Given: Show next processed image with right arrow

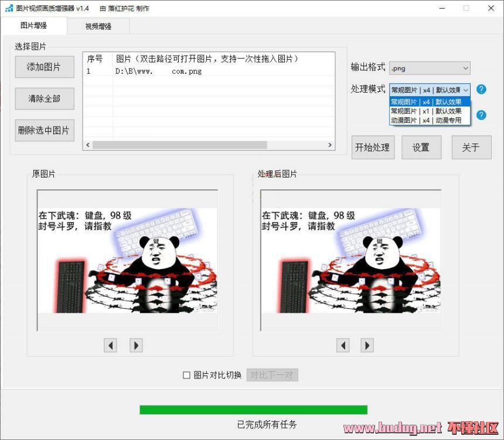Looking at the screenshot, I should pos(367,346).
